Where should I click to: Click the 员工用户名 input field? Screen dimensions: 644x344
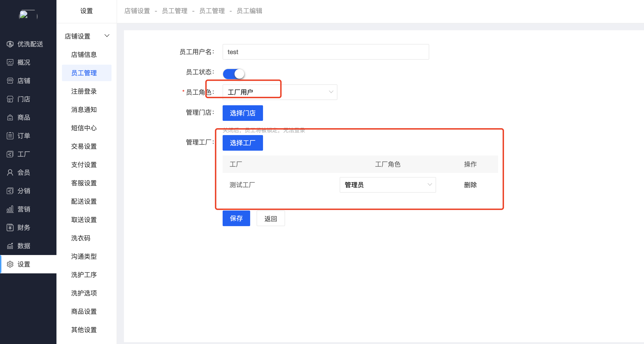(325, 52)
